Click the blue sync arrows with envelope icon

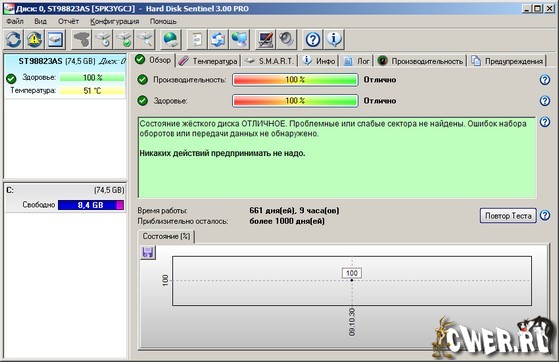(x=218, y=39)
